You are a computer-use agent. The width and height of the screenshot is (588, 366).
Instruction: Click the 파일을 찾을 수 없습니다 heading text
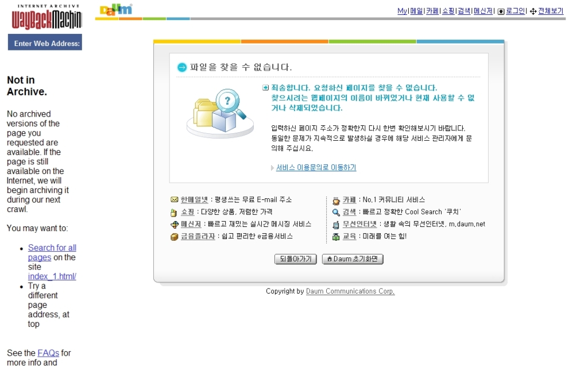pos(241,68)
